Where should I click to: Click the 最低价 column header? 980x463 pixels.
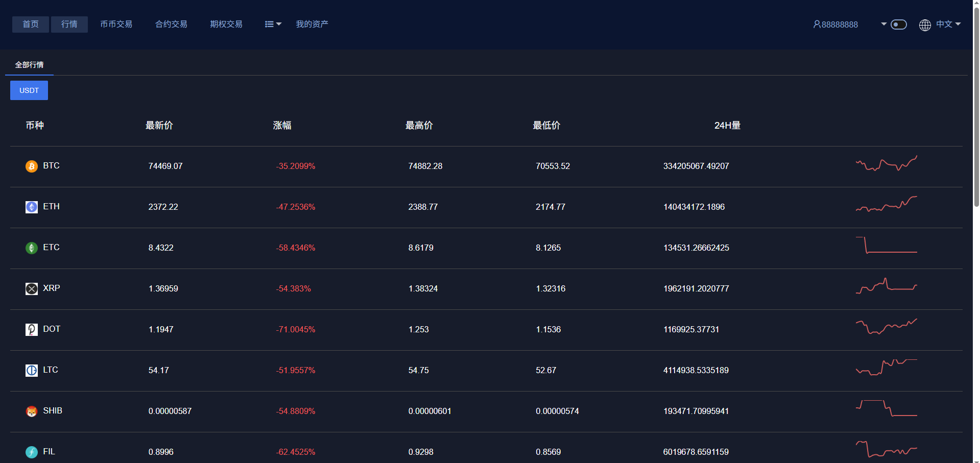pyautogui.click(x=547, y=126)
